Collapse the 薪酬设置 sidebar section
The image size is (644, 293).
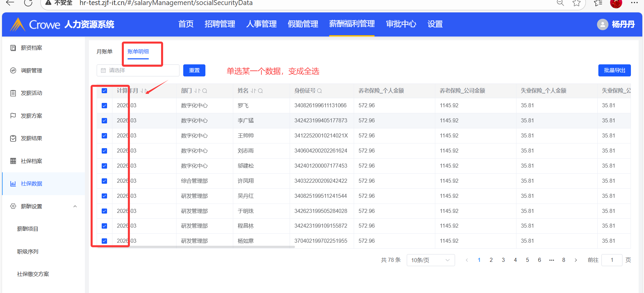(x=75, y=207)
